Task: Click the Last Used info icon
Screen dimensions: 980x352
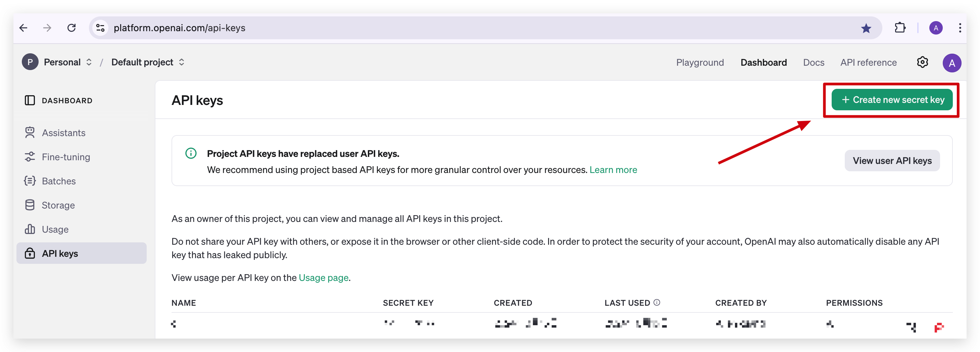Action: point(656,302)
